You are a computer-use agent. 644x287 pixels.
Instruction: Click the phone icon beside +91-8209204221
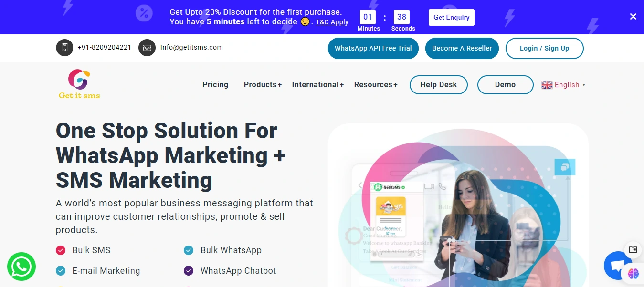point(64,48)
